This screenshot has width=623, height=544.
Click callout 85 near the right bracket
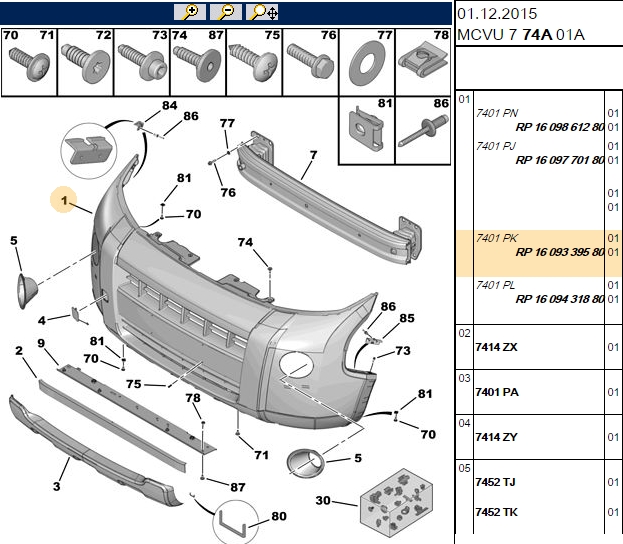point(407,318)
